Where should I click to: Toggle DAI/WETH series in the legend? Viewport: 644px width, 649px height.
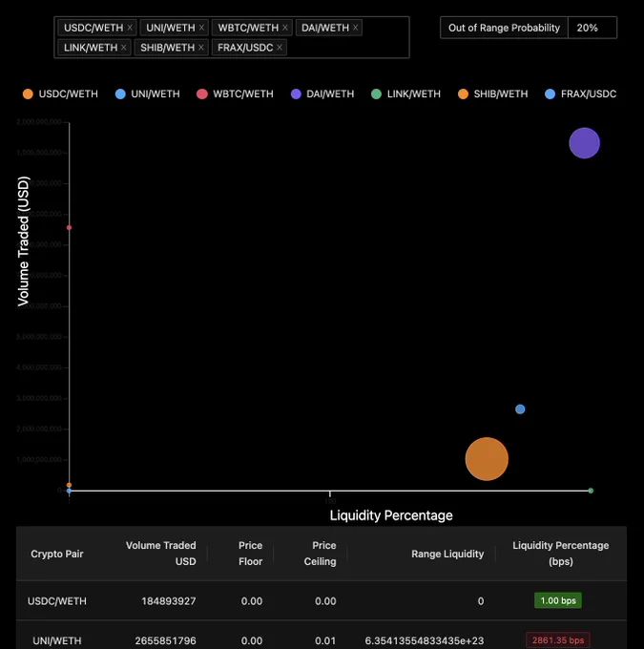tap(322, 94)
